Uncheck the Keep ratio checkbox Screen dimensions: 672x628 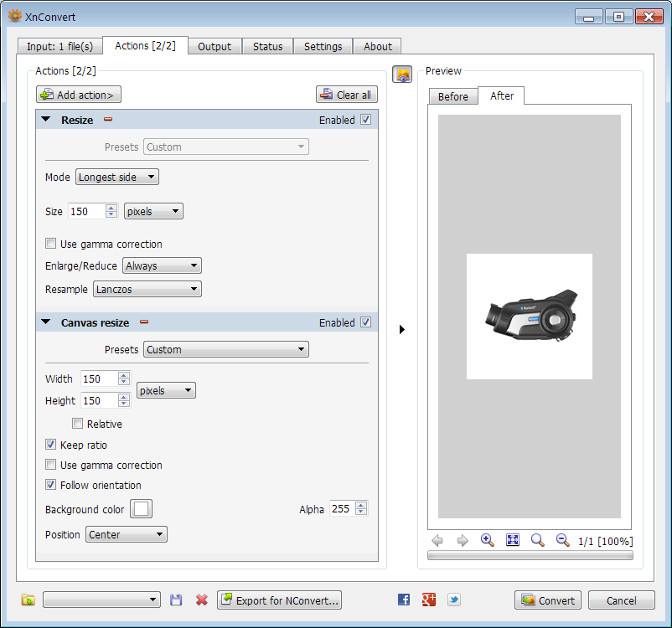(x=50, y=445)
